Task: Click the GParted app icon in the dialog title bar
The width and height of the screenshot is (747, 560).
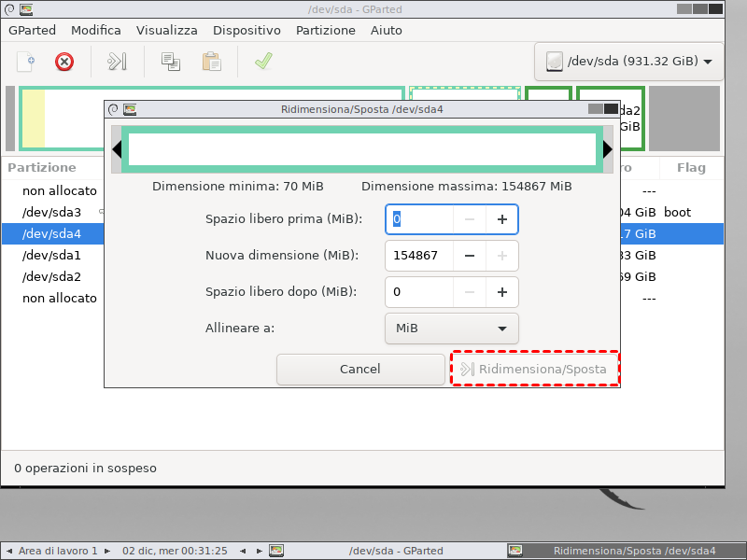Action: click(x=130, y=109)
